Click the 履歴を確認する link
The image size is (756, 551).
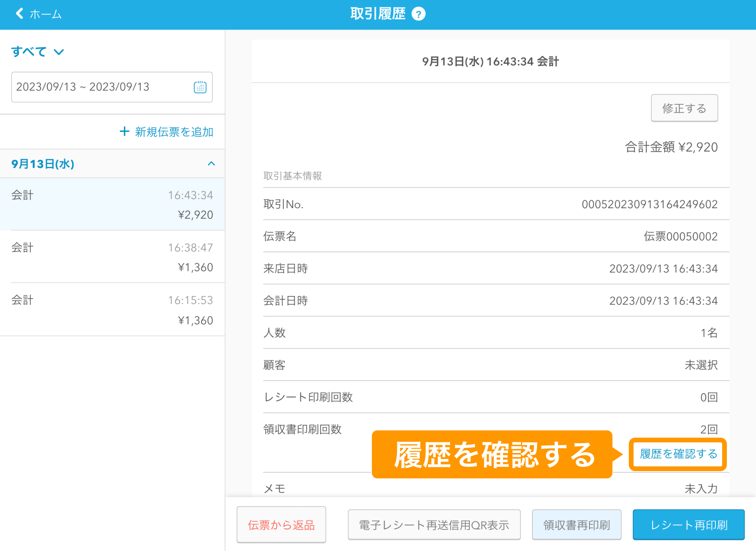pyautogui.click(x=678, y=454)
